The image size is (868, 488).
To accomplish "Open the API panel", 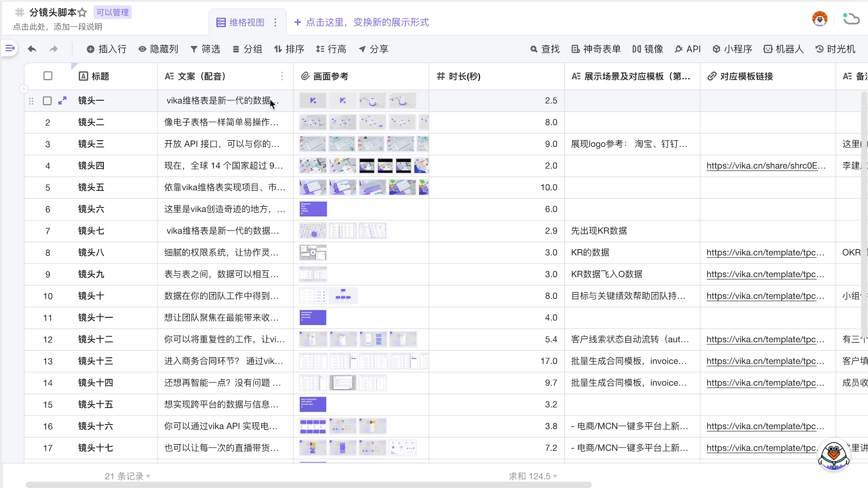I will (687, 49).
